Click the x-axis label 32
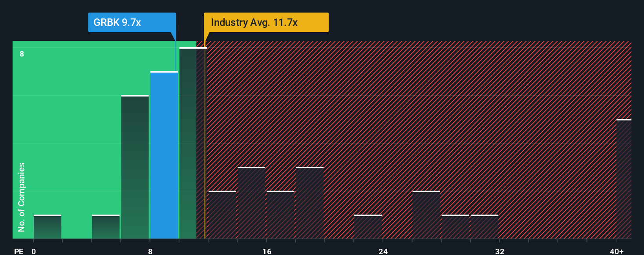This screenshot has height=255, width=644. click(x=499, y=251)
